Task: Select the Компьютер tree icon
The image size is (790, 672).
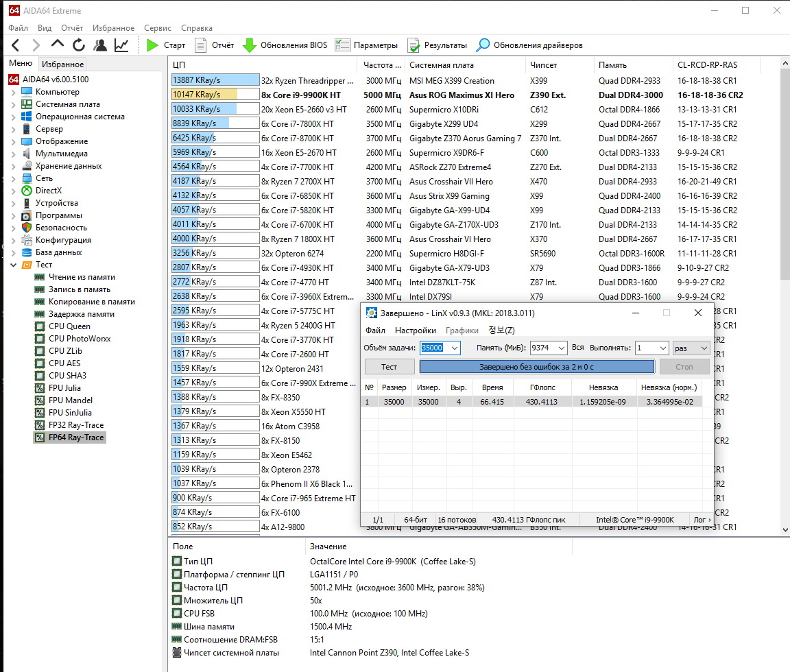Action: click(27, 92)
